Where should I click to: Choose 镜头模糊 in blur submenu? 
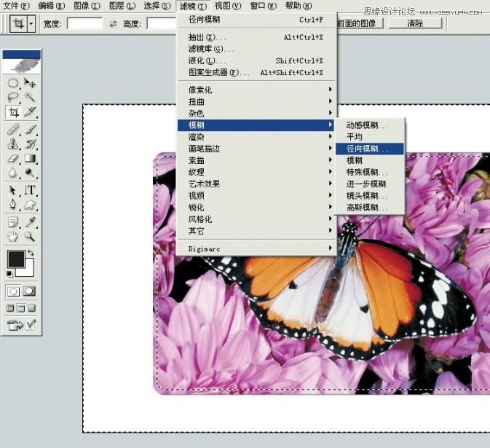coord(370,196)
